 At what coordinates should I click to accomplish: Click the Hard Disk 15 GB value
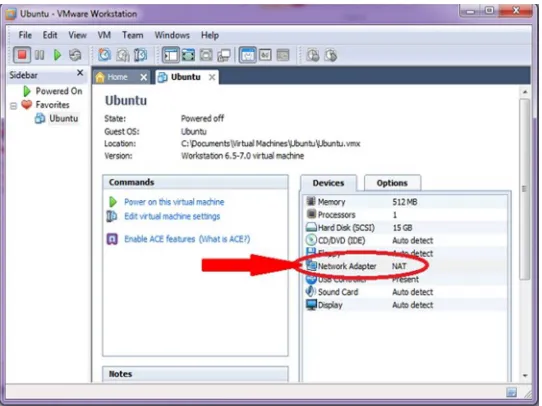(402, 228)
